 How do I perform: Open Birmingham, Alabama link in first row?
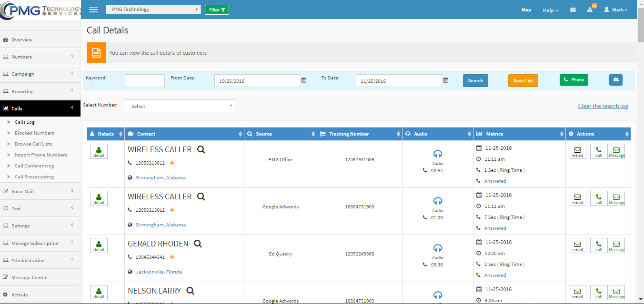click(161, 177)
